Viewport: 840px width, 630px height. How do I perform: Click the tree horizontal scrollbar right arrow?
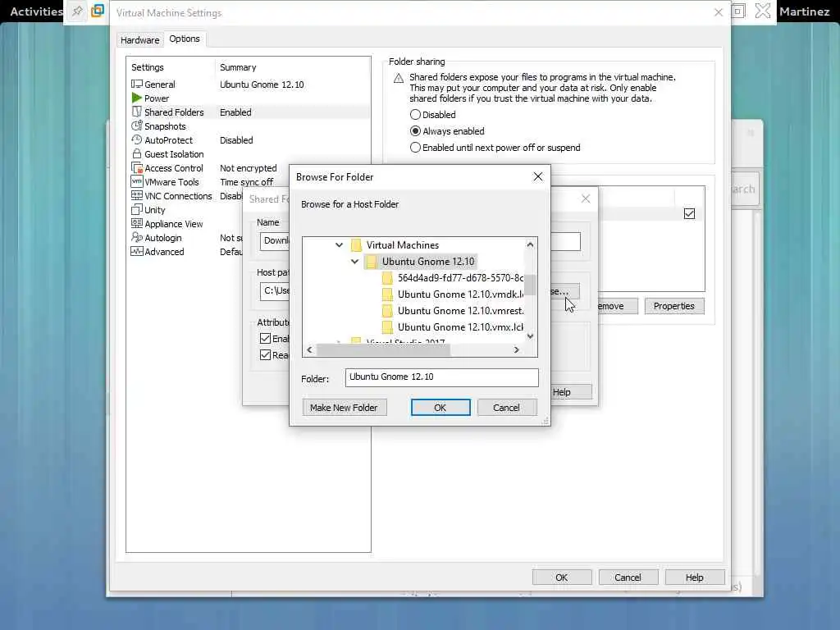click(x=517, y=349)
